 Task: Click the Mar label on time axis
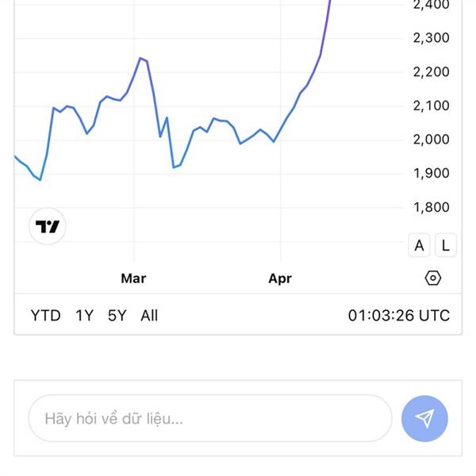(x=133, y=278)
